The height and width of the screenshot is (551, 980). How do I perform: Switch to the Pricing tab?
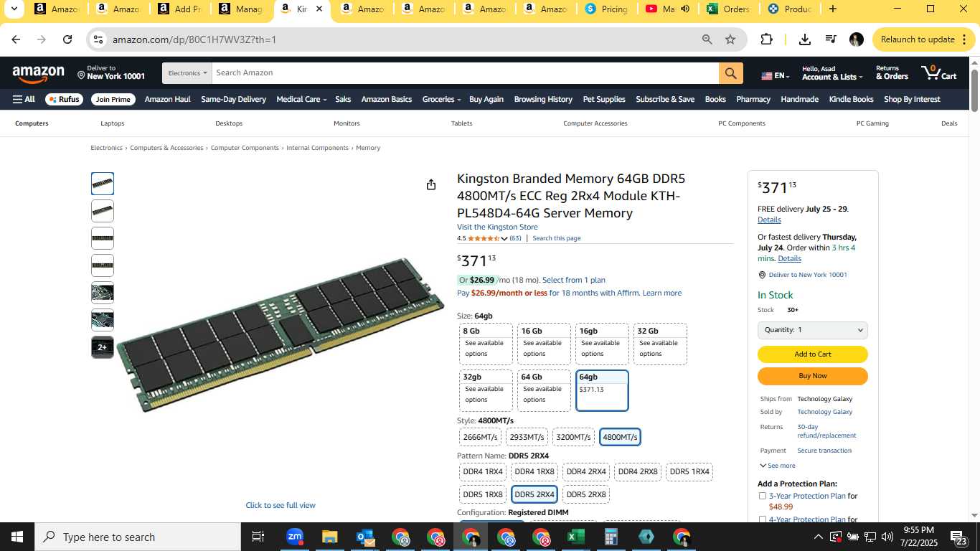pos(606,9)
